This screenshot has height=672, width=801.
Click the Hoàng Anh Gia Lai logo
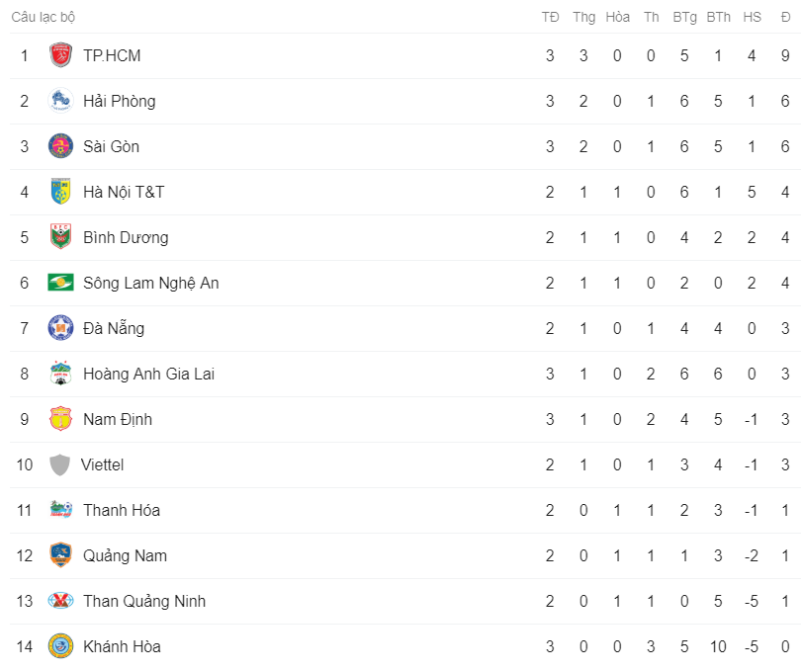(x=60, y=374)
